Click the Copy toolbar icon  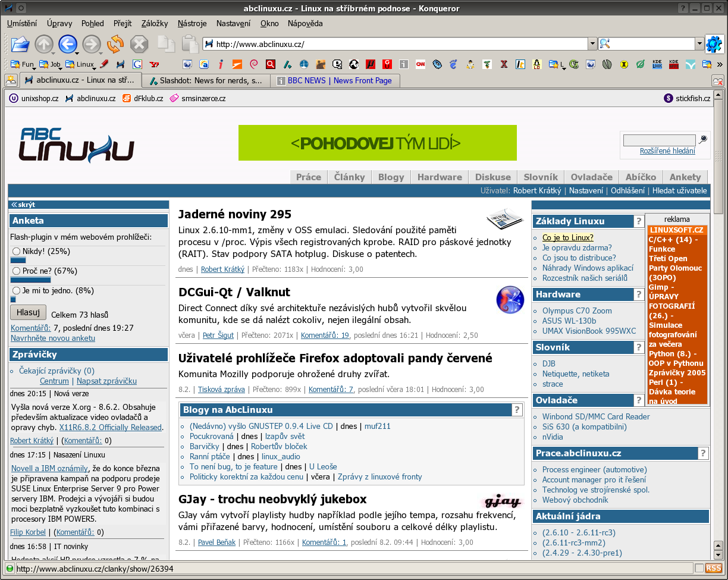click(166, 44)
